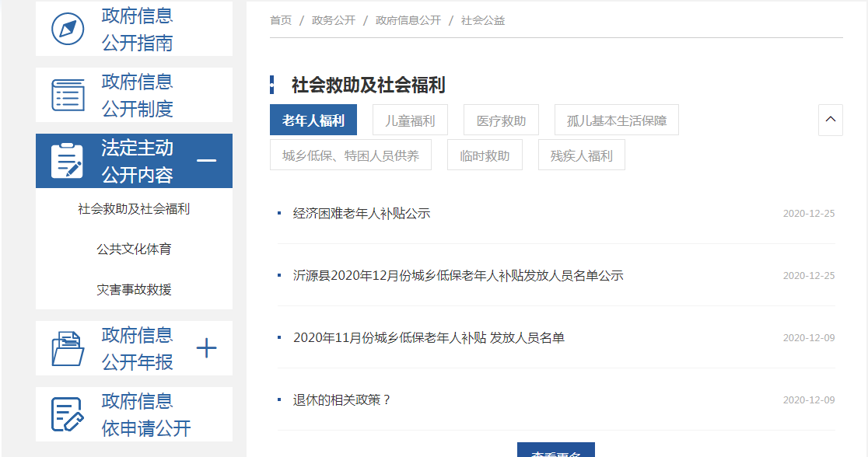Viewport: 868px width, 457px height.
Task: Click the document-pen icon for 政府信息依申请公开
Action: 67,414
